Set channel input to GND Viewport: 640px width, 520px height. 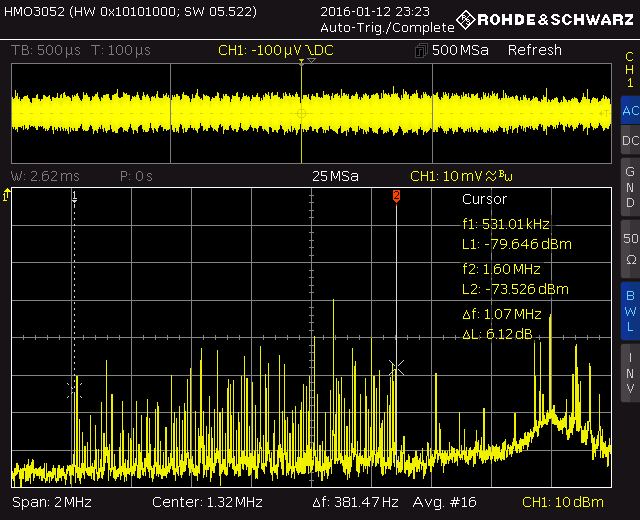pyautogui.click(x=629, y=187)
